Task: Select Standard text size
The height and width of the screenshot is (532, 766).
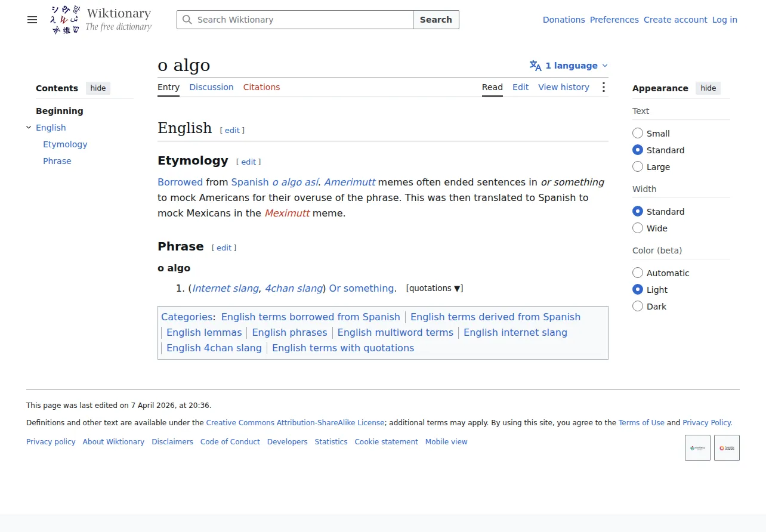Action: [x=638, y=150]
